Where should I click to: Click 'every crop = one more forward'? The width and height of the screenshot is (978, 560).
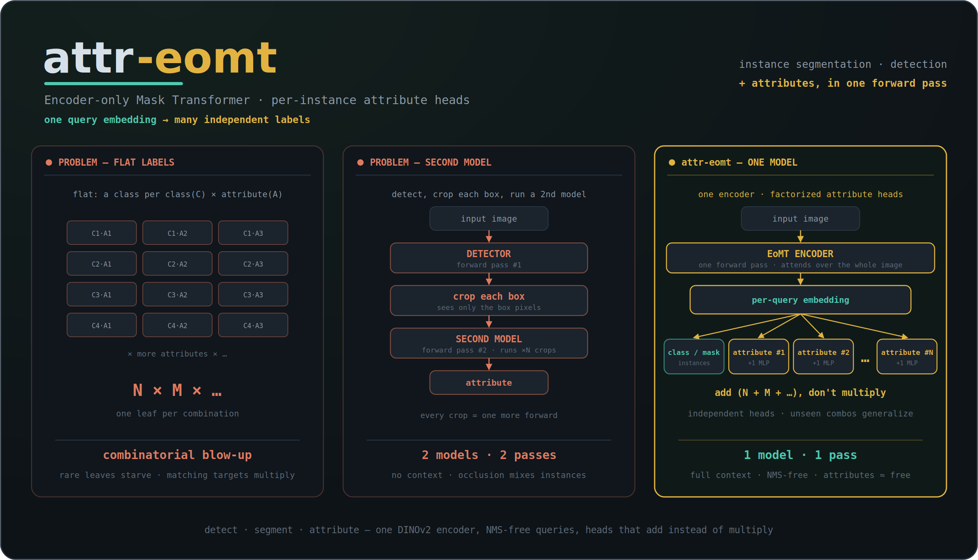489,415
